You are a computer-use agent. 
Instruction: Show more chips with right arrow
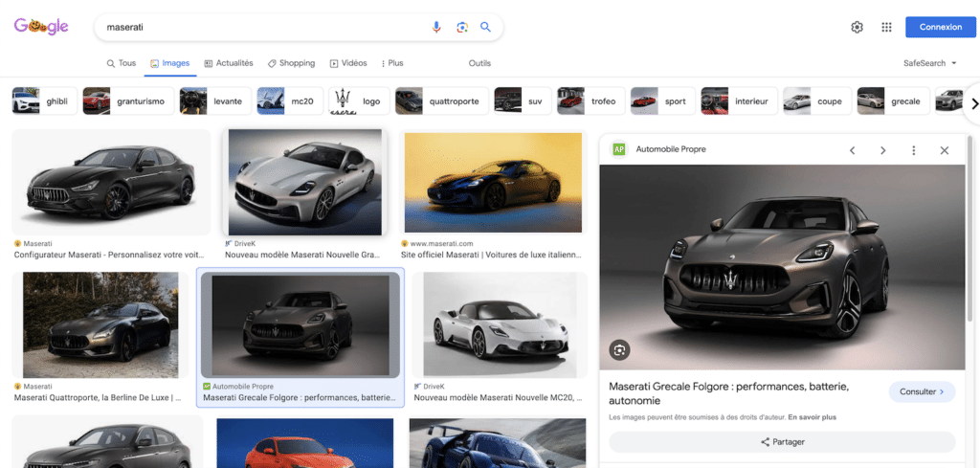click(973, 103)
